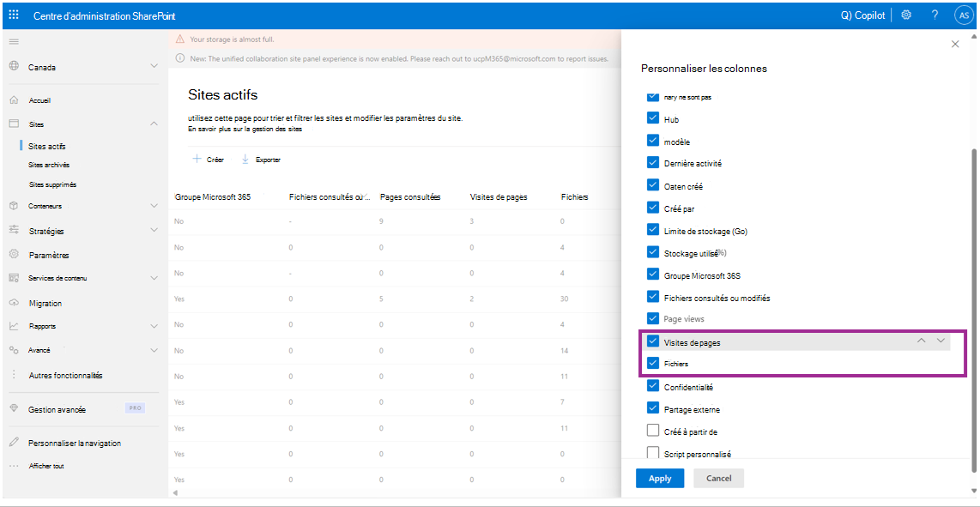Viewport: 980px width, 507px height.
Task: Open Sites actifs in navigation
Action: (x=47, y=147)
